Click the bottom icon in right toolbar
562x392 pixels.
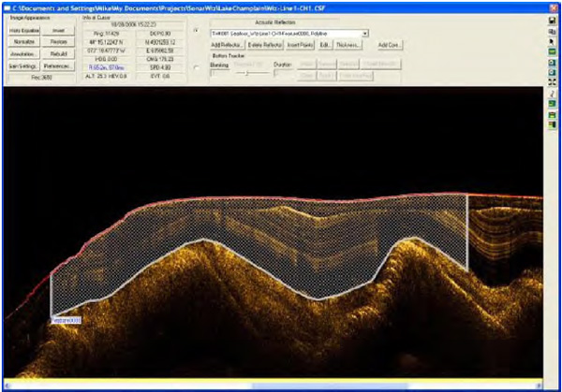click(x=554, y=125)
